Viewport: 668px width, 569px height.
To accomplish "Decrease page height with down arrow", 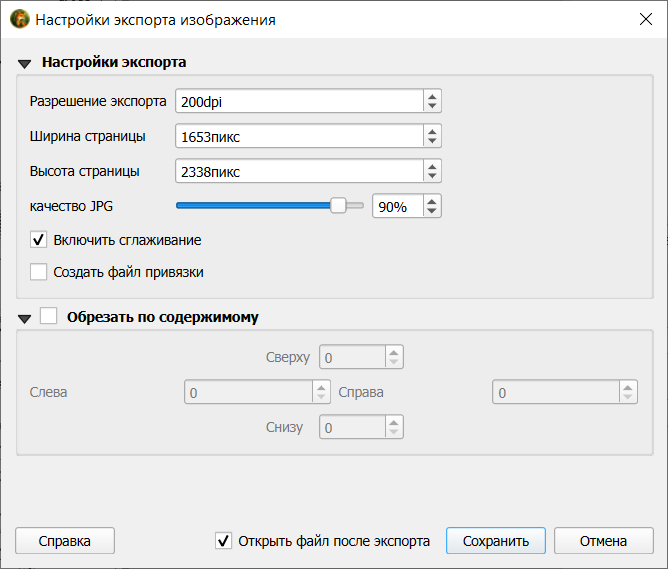I will coord(432,176).
